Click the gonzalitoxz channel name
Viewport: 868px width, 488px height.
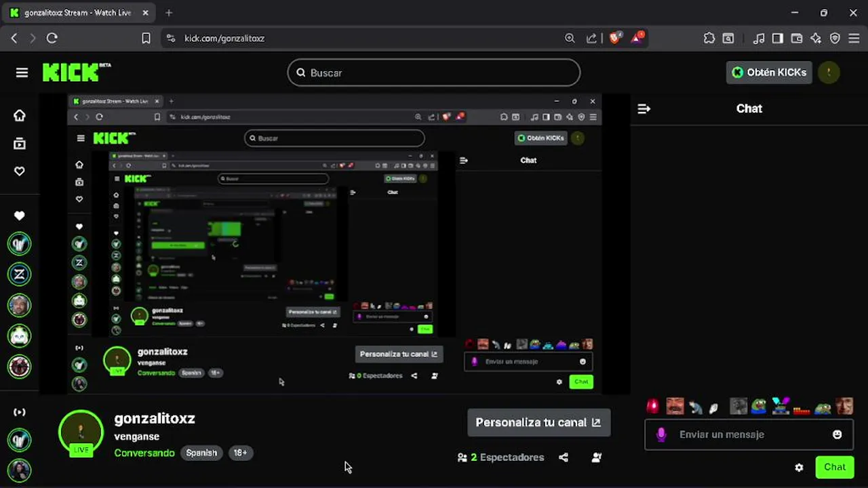(155, 418)
